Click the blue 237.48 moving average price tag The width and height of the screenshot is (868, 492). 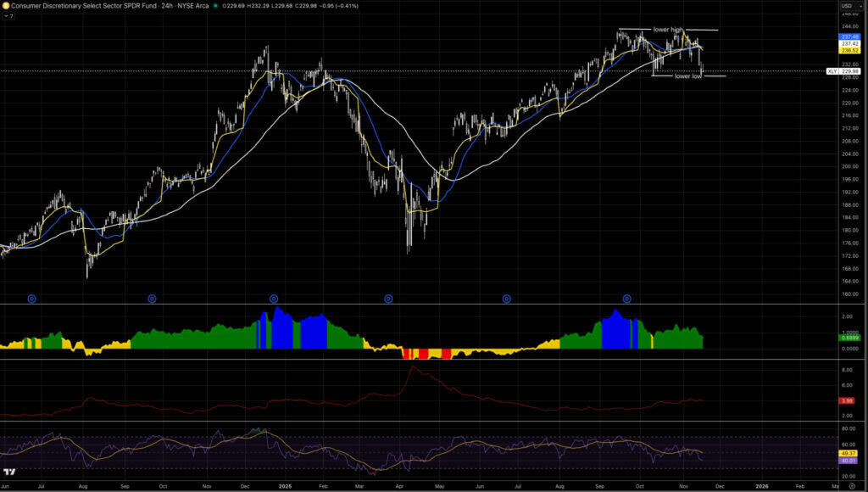click(x=850, y=37)
